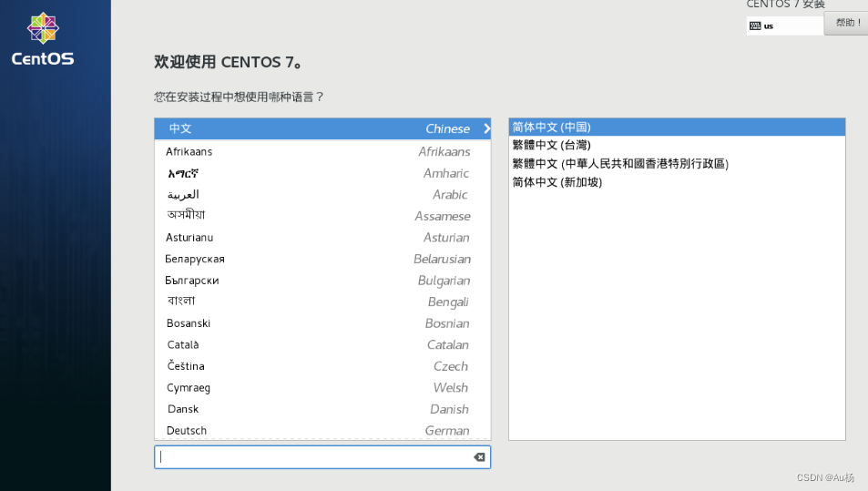Select Bosanski in the language list

pos(322,323)
